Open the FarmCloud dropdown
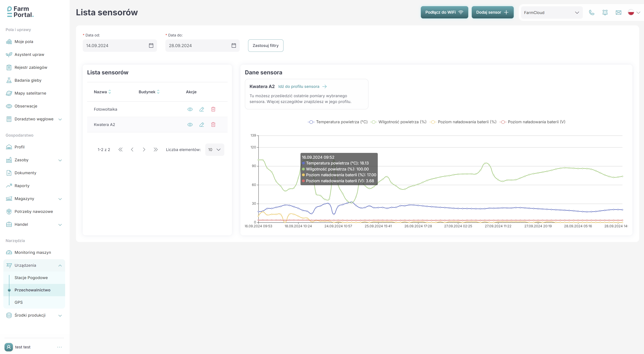644x354 pixels. click(x=552, y=12)
